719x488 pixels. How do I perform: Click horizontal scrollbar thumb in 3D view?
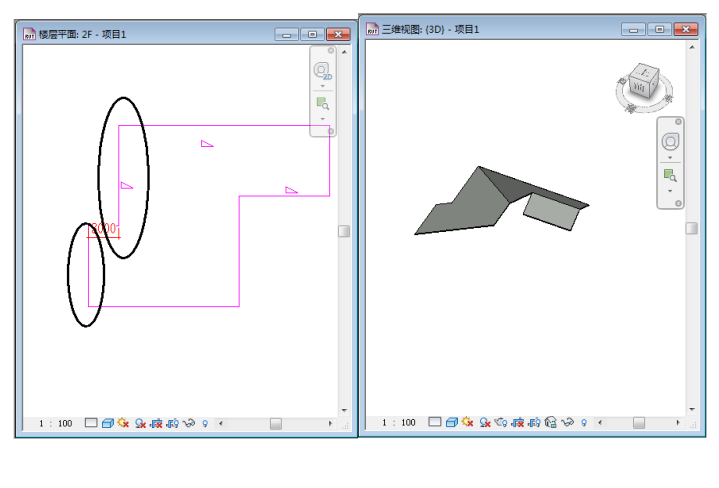[639, 423]
